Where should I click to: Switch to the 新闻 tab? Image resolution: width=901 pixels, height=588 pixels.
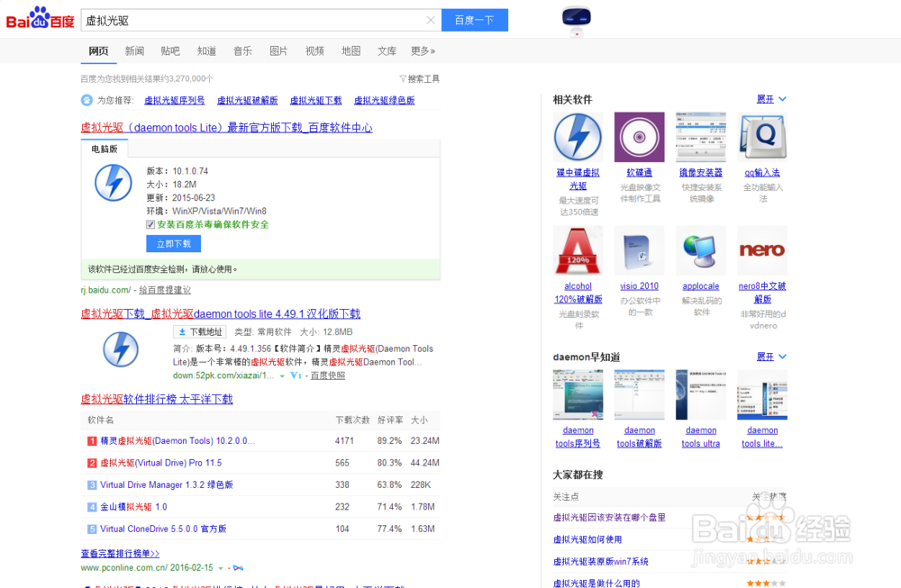tap(134, 51)
